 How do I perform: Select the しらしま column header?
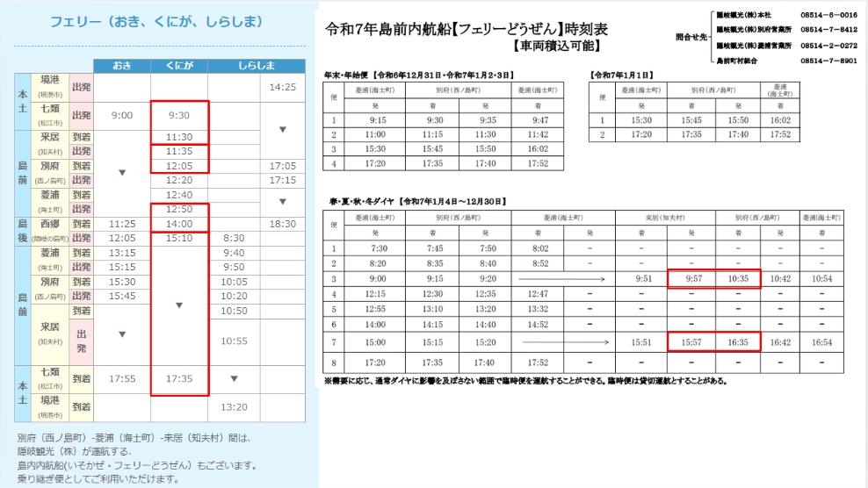(257, 65)
